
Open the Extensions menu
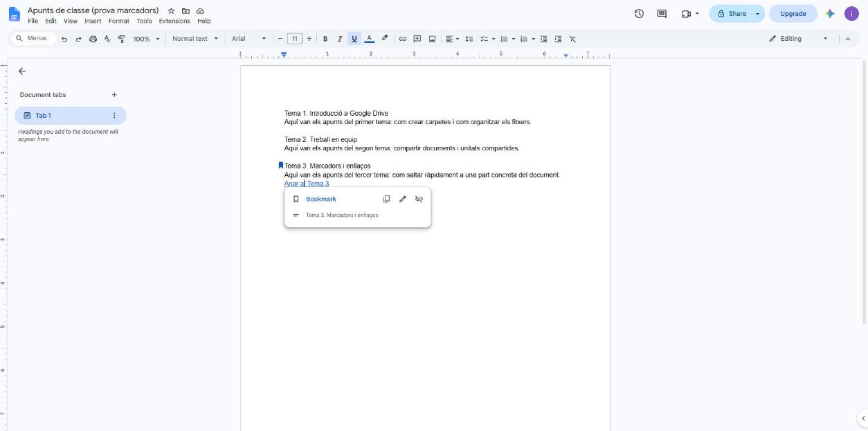click(174, 21)
